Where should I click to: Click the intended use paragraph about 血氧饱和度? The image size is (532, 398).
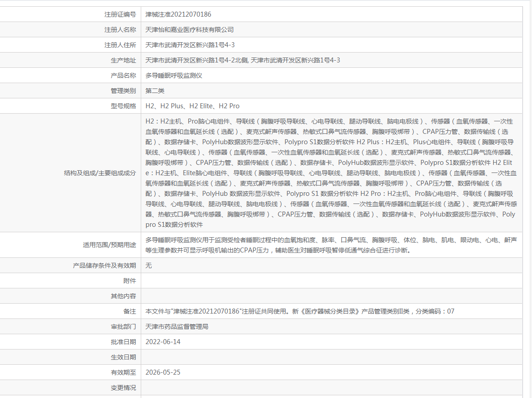[331, 245]
